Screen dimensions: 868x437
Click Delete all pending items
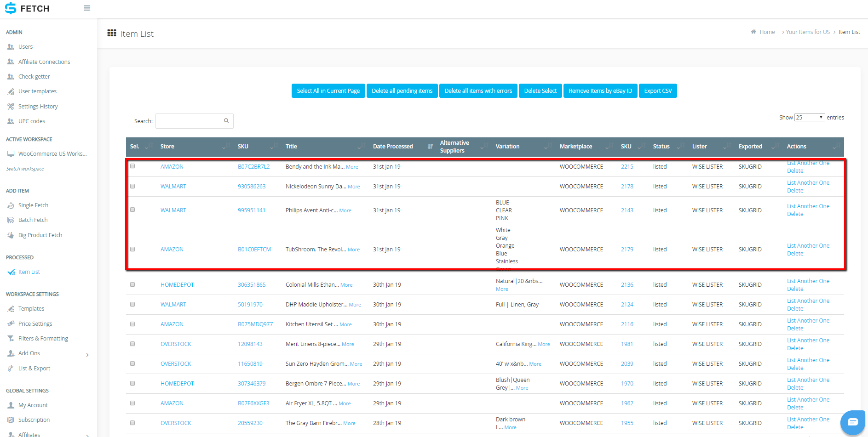pos(402,91)
